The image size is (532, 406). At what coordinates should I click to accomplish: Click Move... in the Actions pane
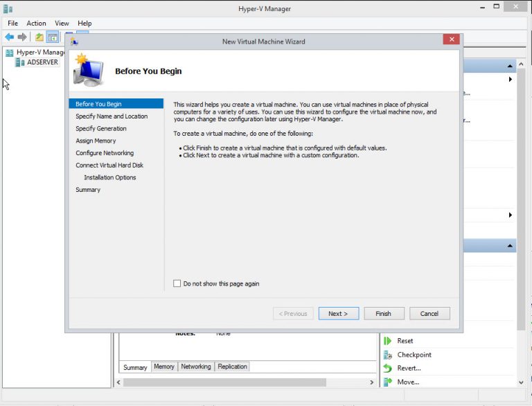tap(408, 382)
